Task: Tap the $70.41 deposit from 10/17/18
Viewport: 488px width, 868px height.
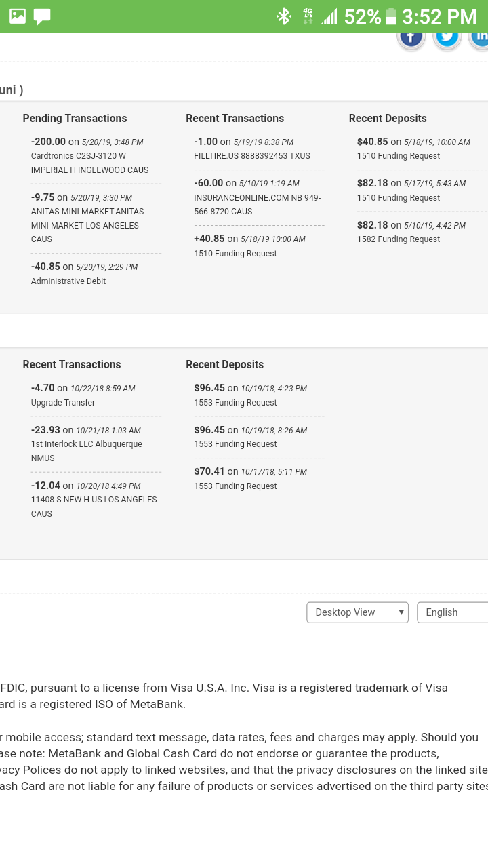Action: click(x=251, y=479)
